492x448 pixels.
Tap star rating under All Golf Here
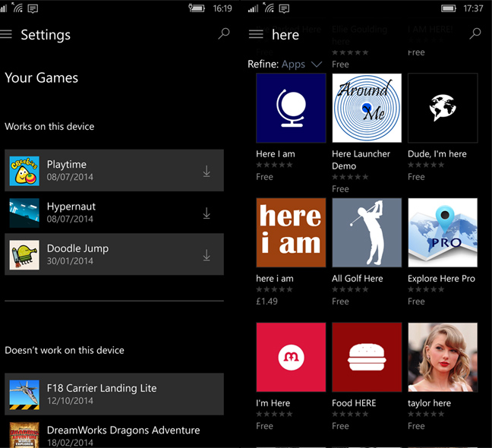[x=350, y=289]
